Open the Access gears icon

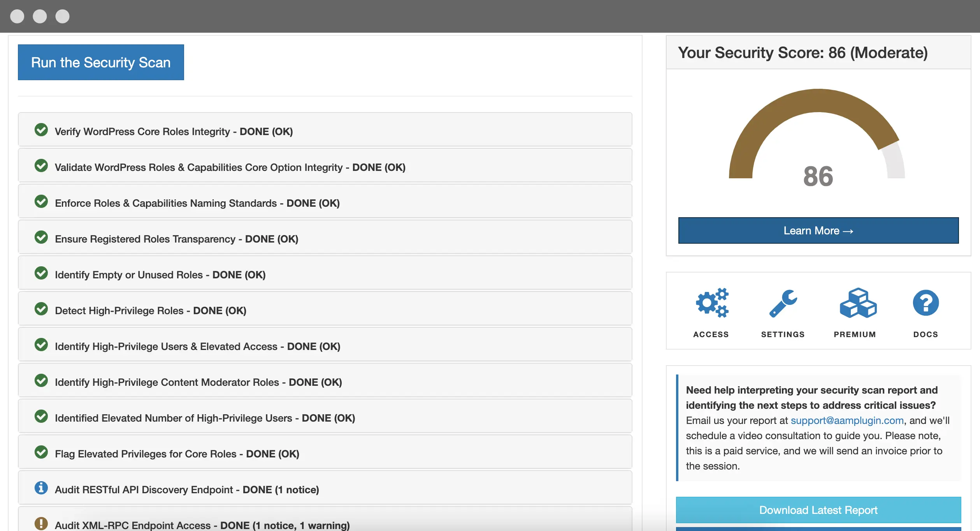pyautogui.click(x=712, y=302)
